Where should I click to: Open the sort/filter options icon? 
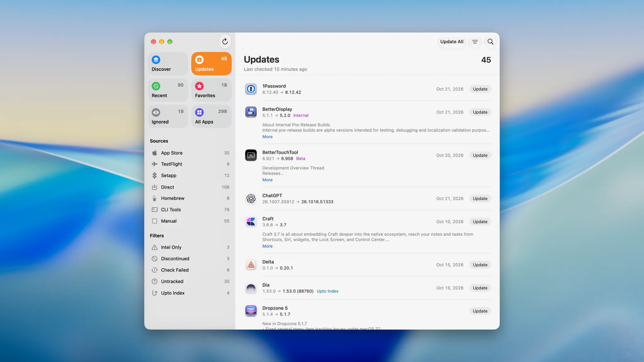[475, 41]
